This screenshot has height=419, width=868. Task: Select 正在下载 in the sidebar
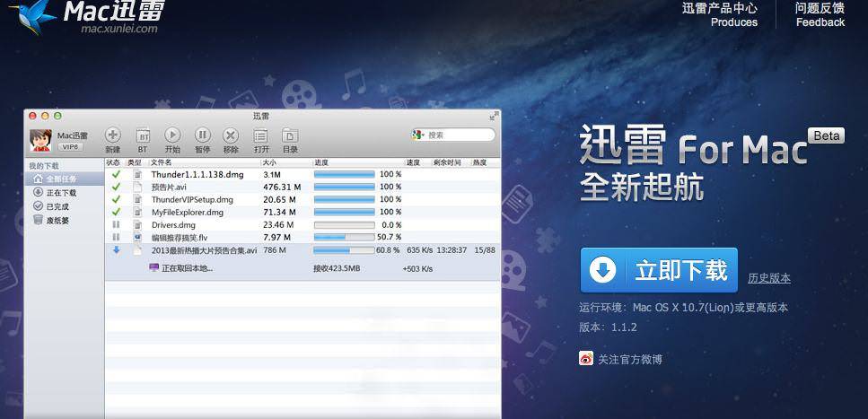[60, 193]
